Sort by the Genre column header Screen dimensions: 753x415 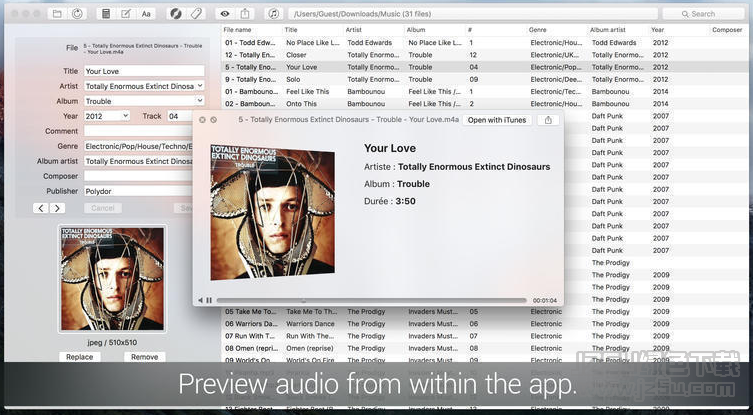point(558,30)
